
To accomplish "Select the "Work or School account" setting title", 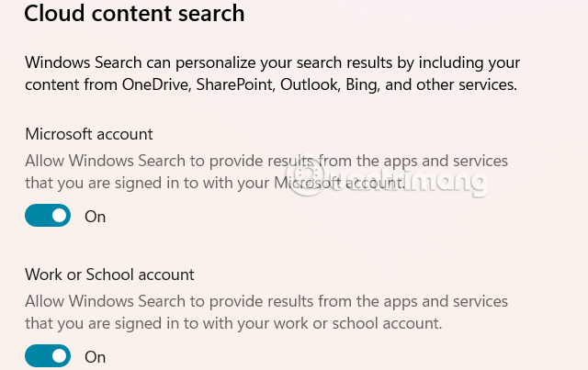I will click(109, 274).
